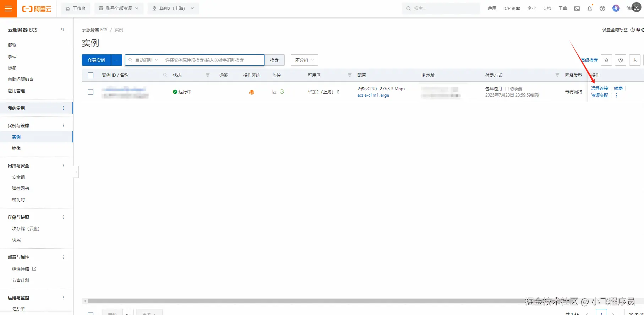Open the 工作台 workbench menu
This screenshot has width=644, height=315.
(x=76, y=9)
